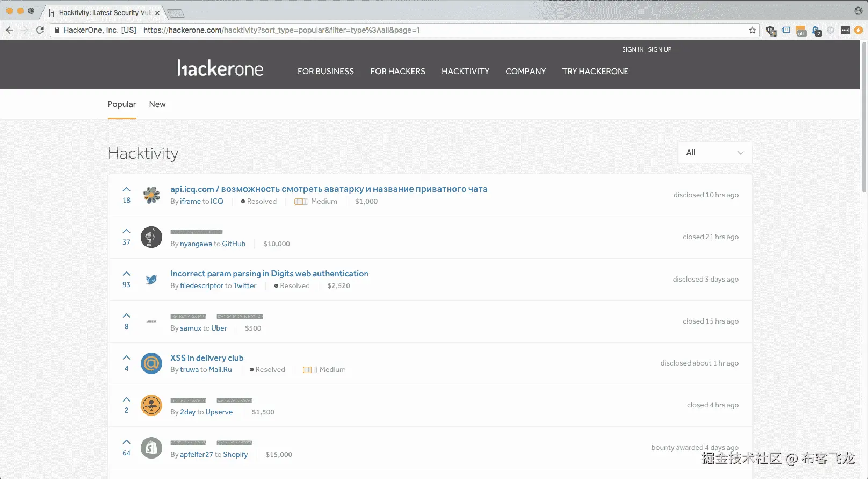Open the ICQ program link

point(217,202)
